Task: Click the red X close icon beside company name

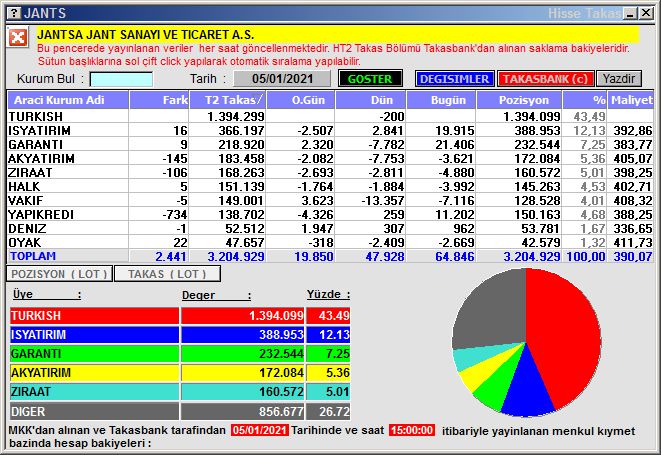Action: click(x=18, y=38)
